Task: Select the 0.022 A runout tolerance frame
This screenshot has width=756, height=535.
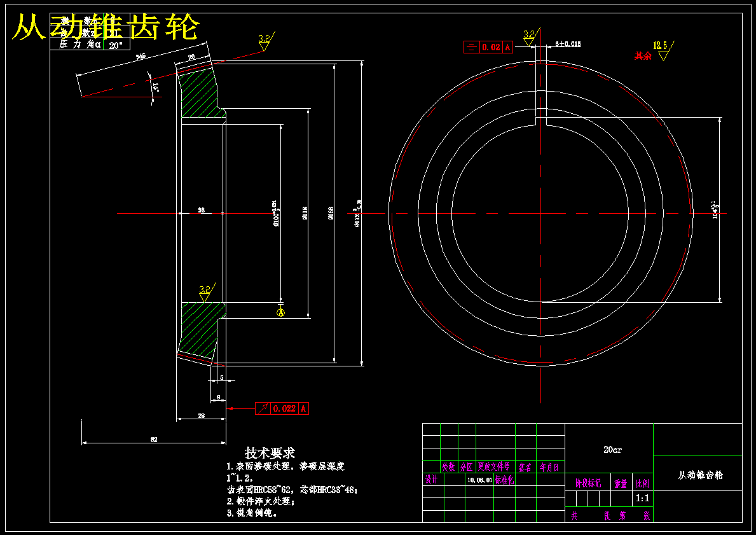Action: [282, 408]
